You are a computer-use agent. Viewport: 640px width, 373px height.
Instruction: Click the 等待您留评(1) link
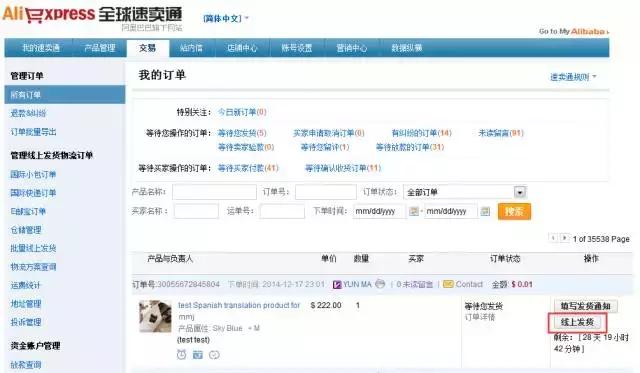(325, 147)
